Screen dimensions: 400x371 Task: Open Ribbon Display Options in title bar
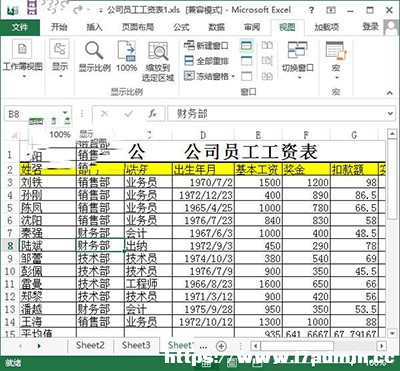tap(331, 10)
